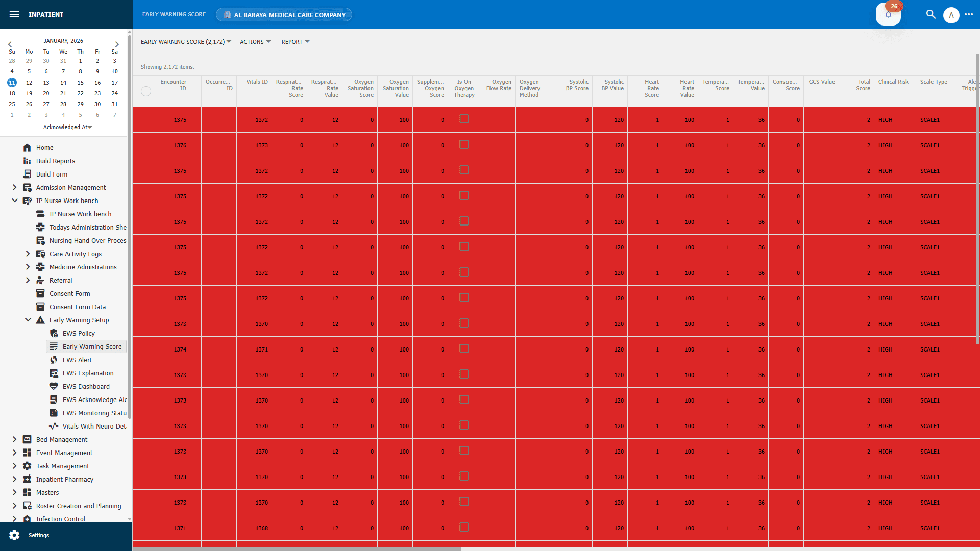Open the EWS Dashboard
The height and width of the screenshot is (551, 980).
pyautogui.click(x=86, y=386)
